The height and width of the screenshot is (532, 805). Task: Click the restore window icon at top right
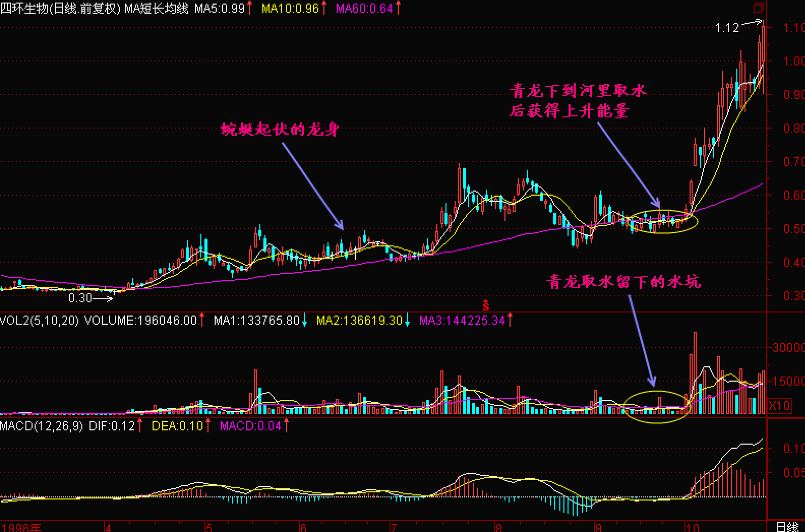coord(759,8)
